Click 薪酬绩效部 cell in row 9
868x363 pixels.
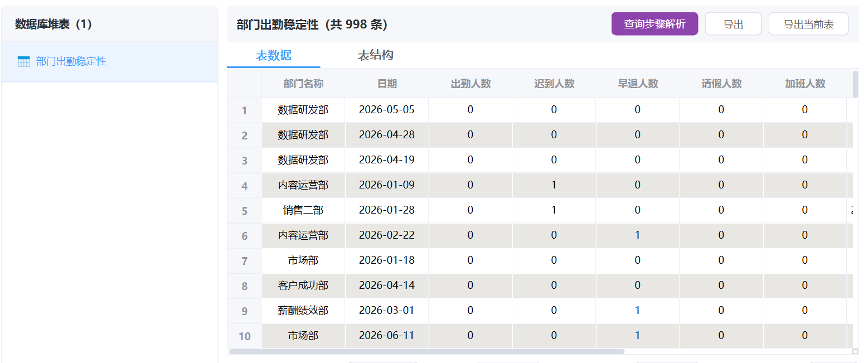(x=303, y=311)
